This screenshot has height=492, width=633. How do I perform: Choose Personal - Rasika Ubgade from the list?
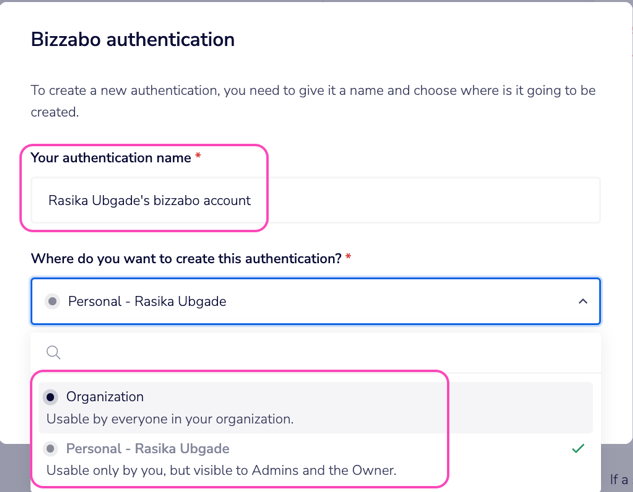coord(147,449)
